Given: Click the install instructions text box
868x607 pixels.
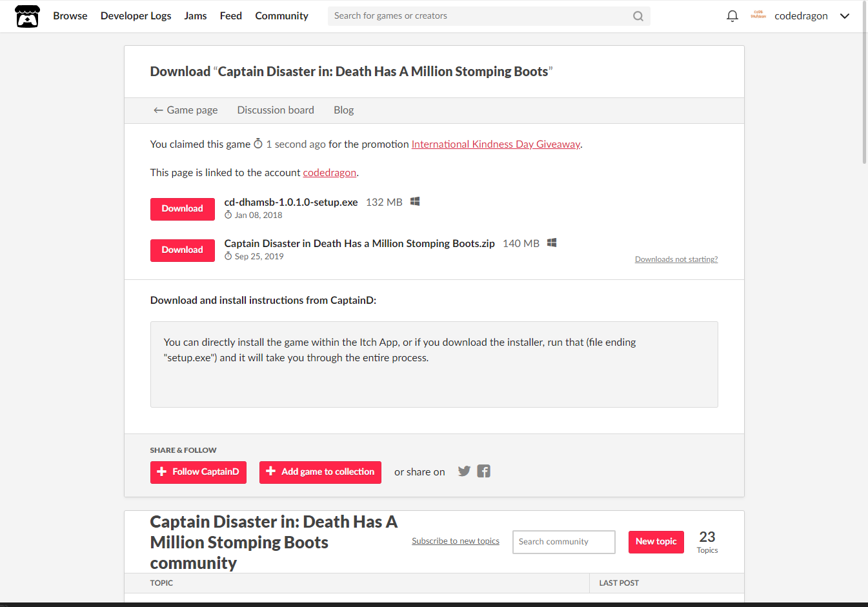Looking at the screenshot, I should point(434,364).
